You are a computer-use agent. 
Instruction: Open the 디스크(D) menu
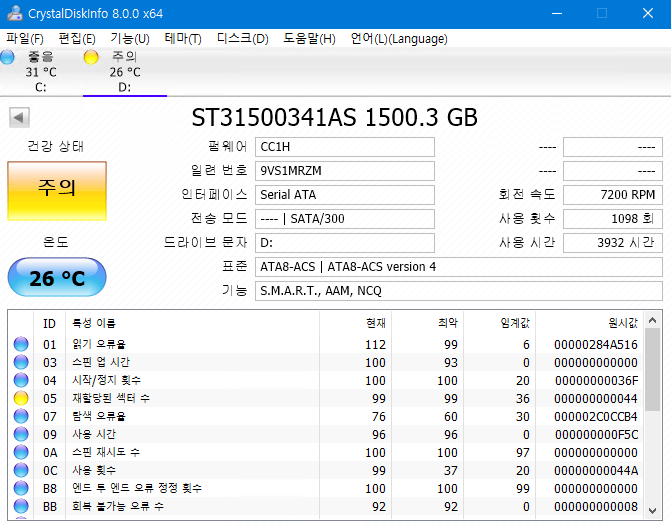coord(243,39)
